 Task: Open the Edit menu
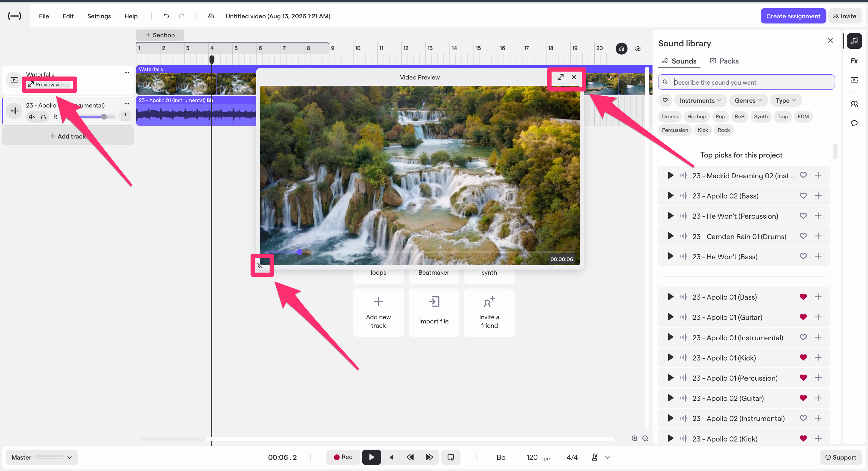[68, 16]
